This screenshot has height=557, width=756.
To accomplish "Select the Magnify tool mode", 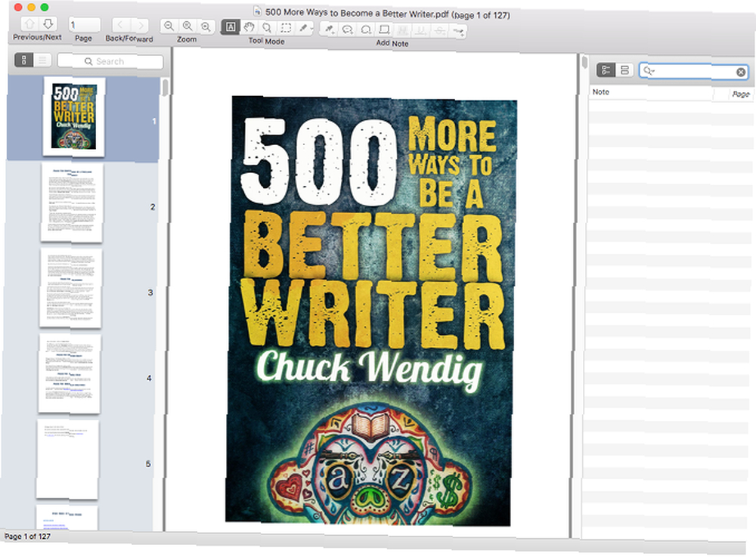I will coord(267,28).
